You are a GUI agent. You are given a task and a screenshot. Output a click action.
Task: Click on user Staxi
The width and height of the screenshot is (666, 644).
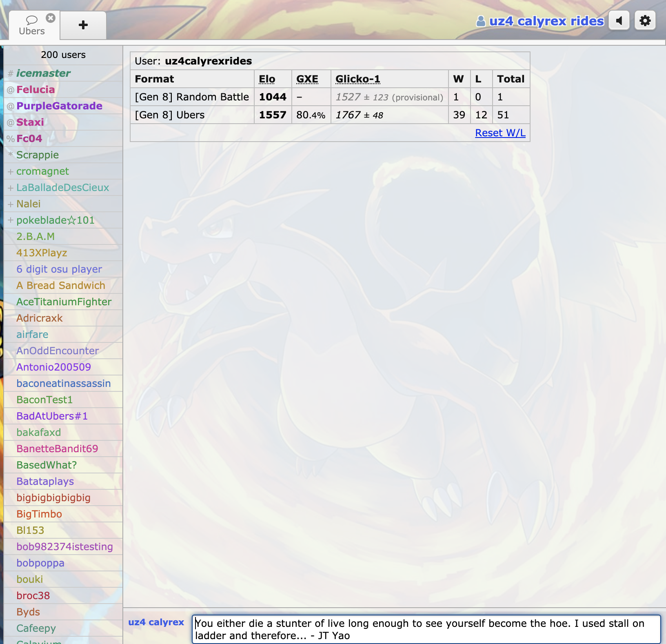(30, 122)
